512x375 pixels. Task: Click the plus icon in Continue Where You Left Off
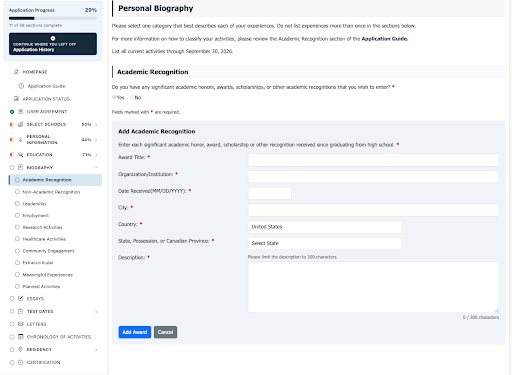click(x=53, y=38)
